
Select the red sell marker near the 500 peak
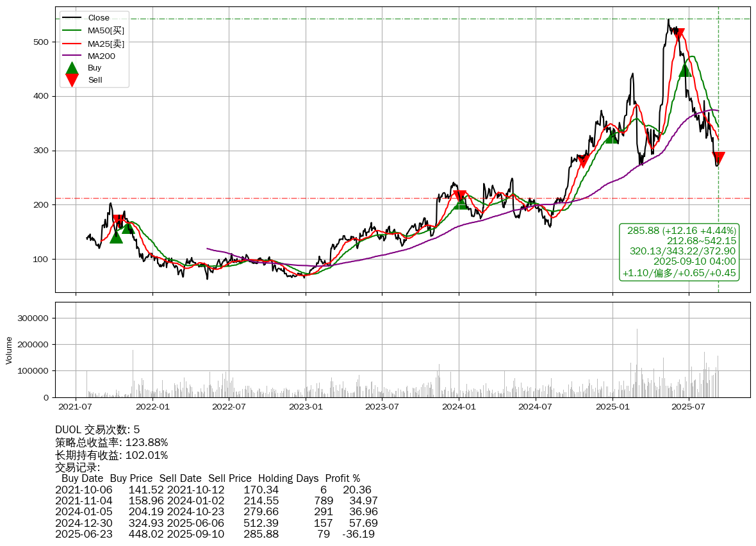point(678,35)
